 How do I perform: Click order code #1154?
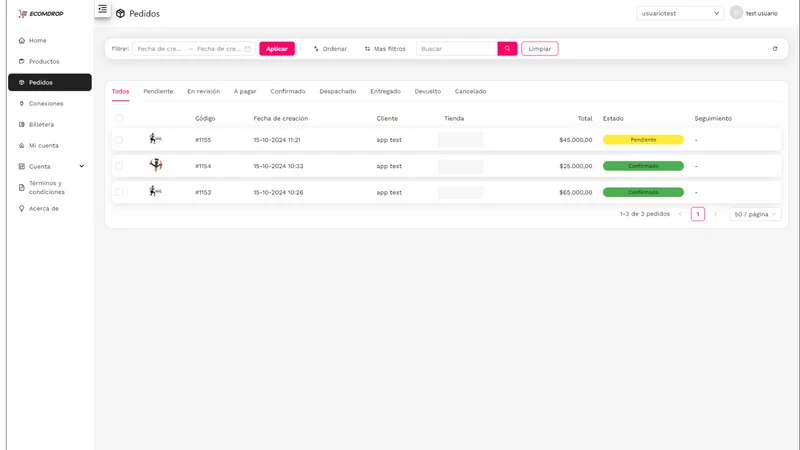pyautogui.click(x=203, y=166)
